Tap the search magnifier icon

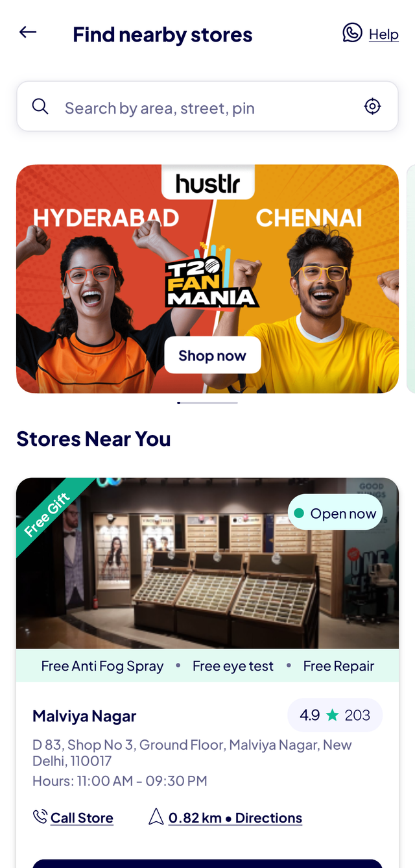point(40,106)
